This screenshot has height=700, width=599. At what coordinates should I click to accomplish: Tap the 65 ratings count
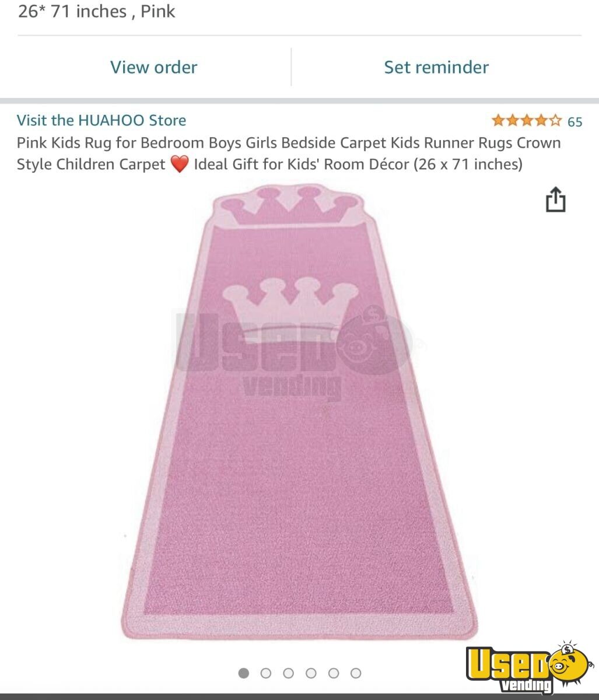[x=575, y=121]
